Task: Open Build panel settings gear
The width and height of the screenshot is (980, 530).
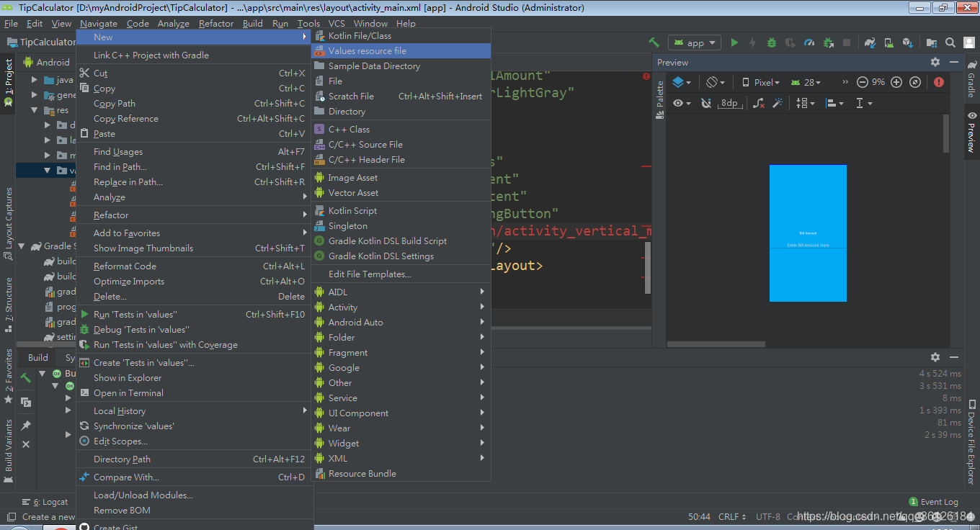Action: [x=935, y=357]
